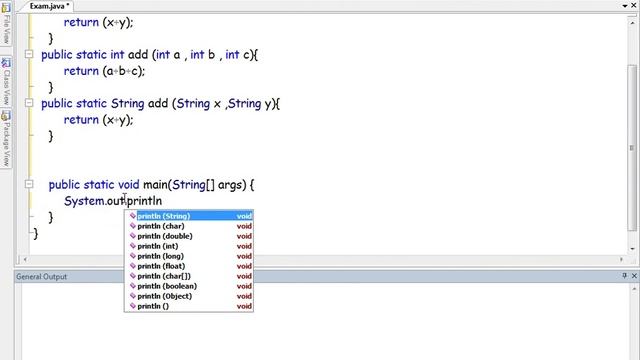Image resolution: width=640 pixels, height=360 pixels.
Task: Open the File View side tab
Action: (x=6, y=23)
